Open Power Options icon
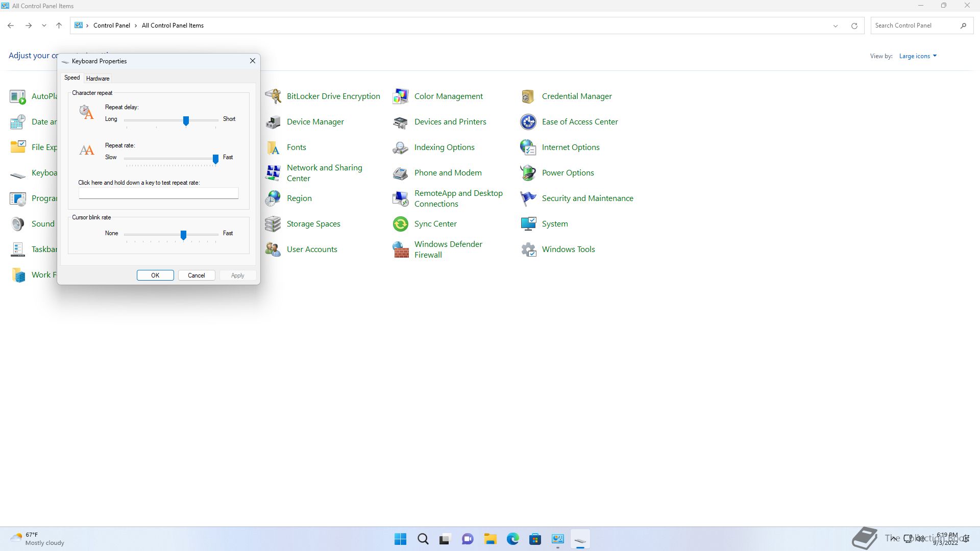This screenshot has height=551, width=980. [528, 173]
